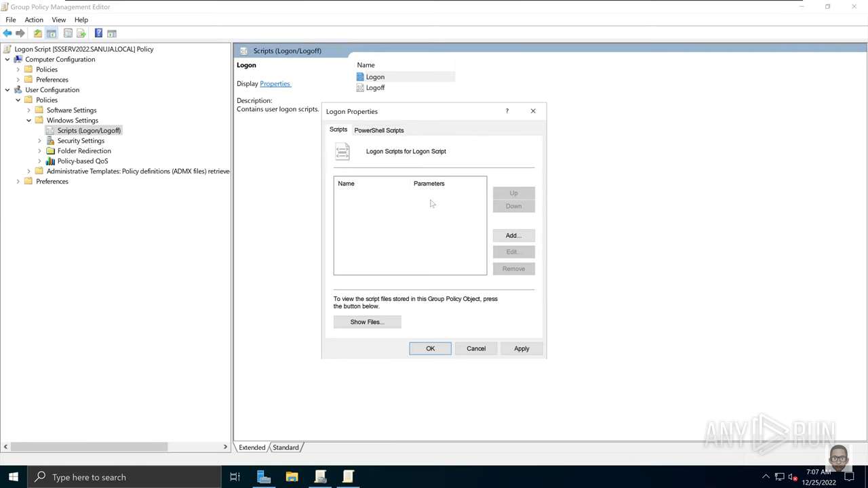
Task: Open the Help toolbar icon
Action: (x=98, y=33)
